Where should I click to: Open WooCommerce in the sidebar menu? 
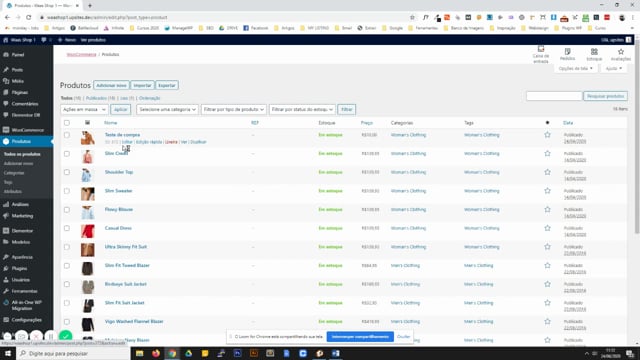coord(27,130)
